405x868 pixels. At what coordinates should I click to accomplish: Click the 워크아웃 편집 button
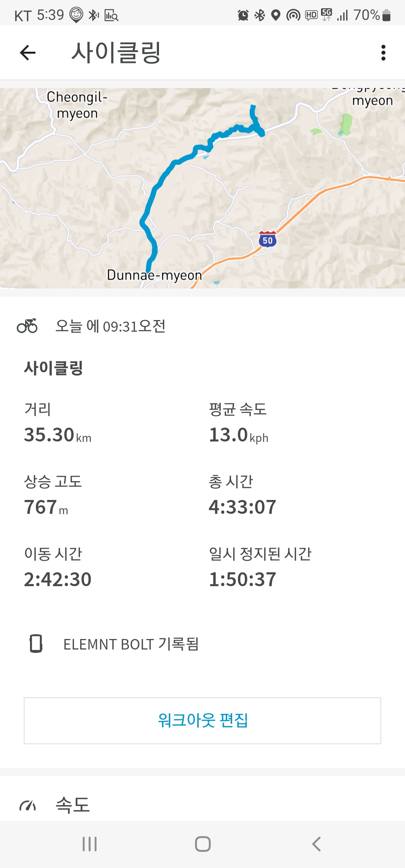[x=202, y=720]
